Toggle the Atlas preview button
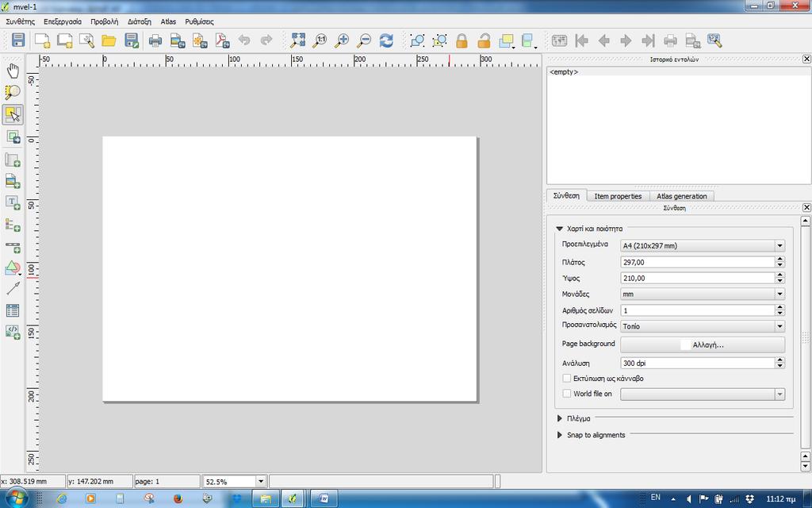 pyautogui.click(x=559, y=40)
